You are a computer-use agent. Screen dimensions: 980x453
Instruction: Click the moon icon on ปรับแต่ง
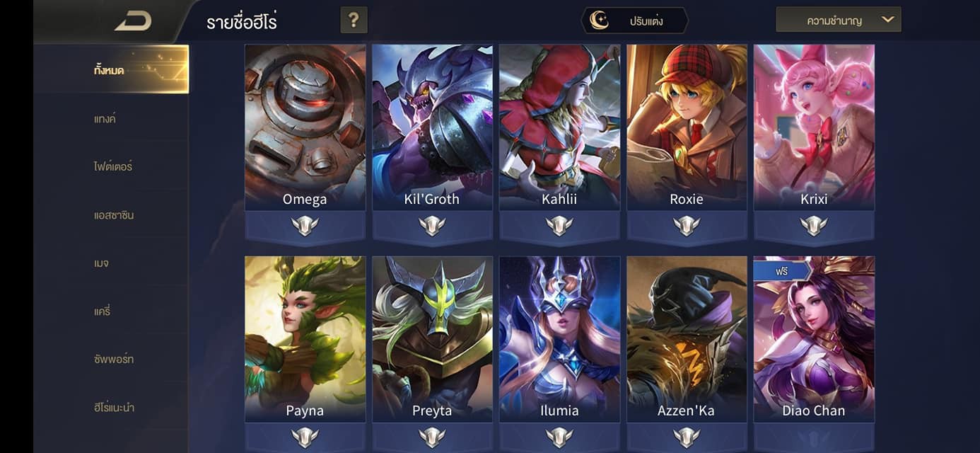600,21
